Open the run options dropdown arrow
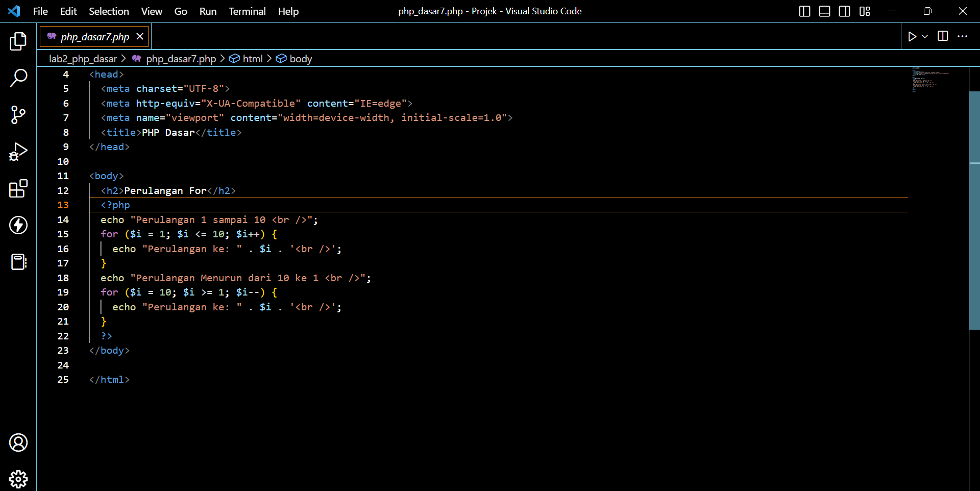The height and width of the screenshot is (491, 980). 925,36
